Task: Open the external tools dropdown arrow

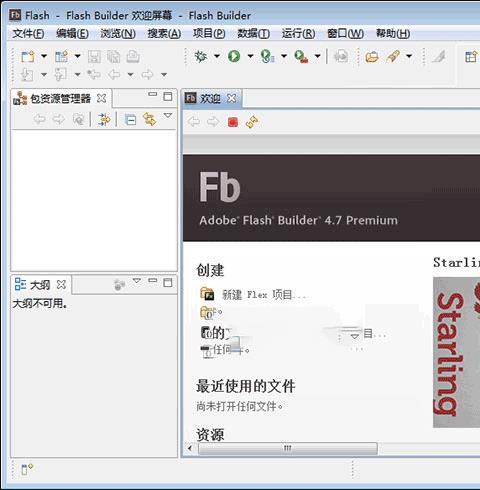Action: [x=318, y=56]
